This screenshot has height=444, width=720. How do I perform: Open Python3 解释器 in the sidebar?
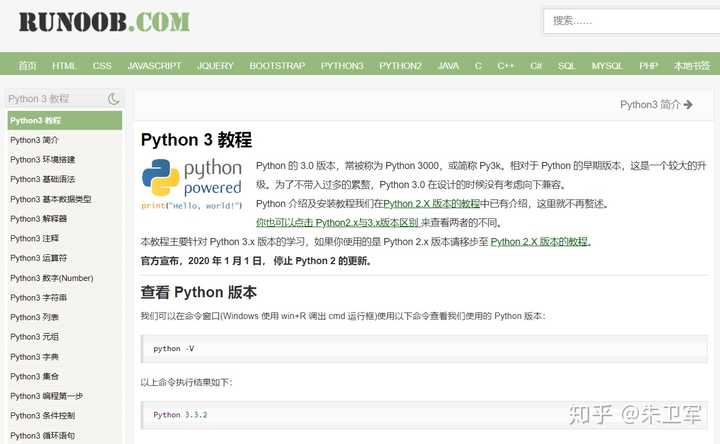click(39, 219)
